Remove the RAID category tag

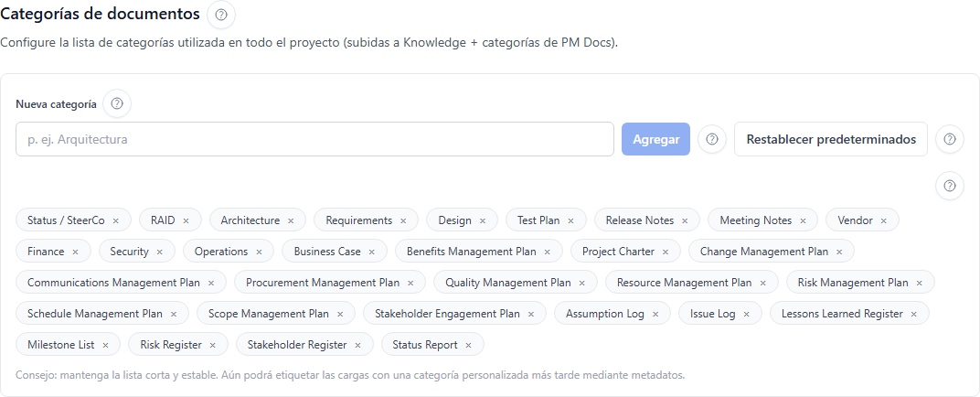(186, 220)
